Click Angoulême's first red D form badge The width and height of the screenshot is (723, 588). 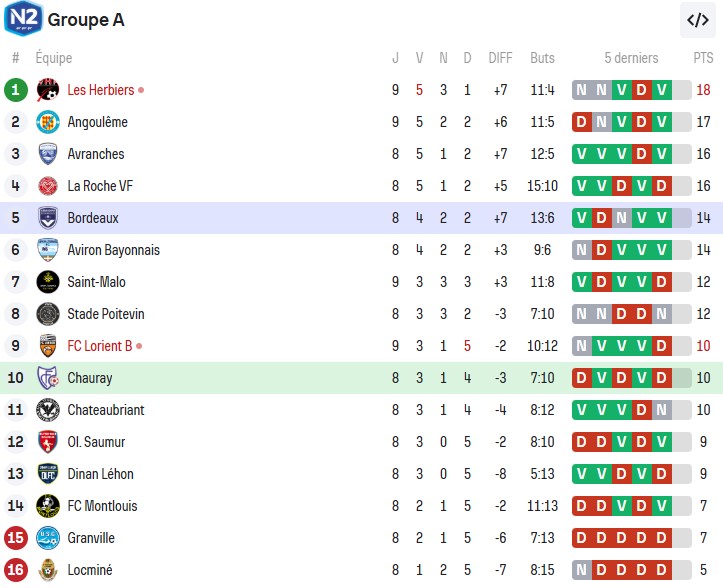tap(581, 122)
